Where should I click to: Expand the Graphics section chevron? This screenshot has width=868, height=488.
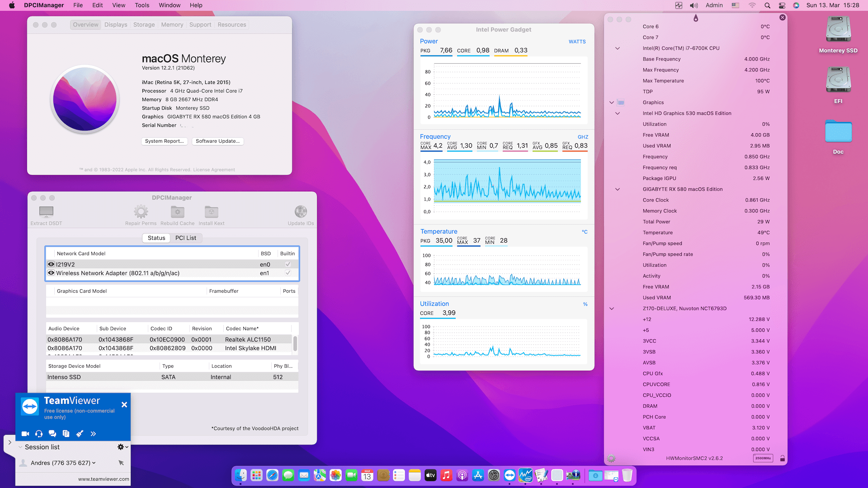click(x=611, y=103)
